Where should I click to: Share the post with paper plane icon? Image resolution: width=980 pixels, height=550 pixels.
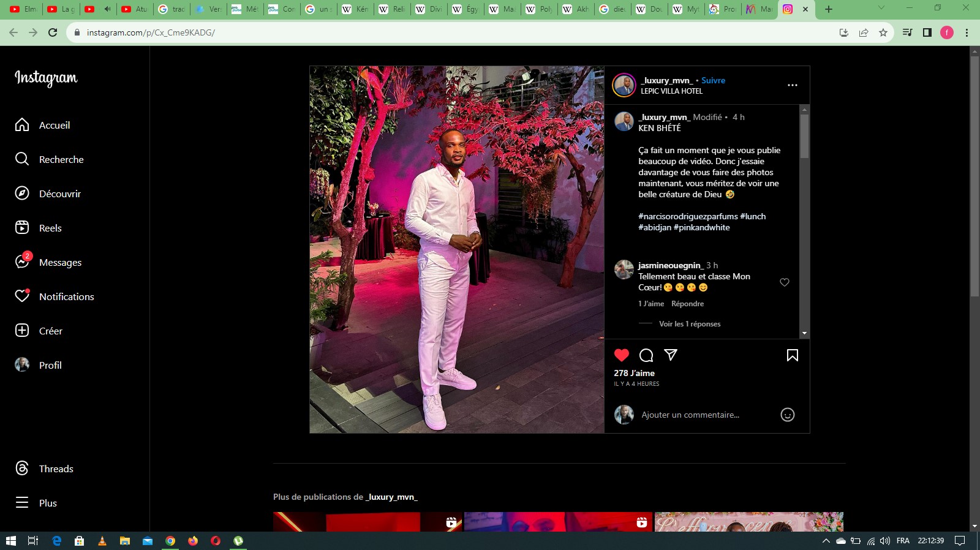click(x=671, y=355)
